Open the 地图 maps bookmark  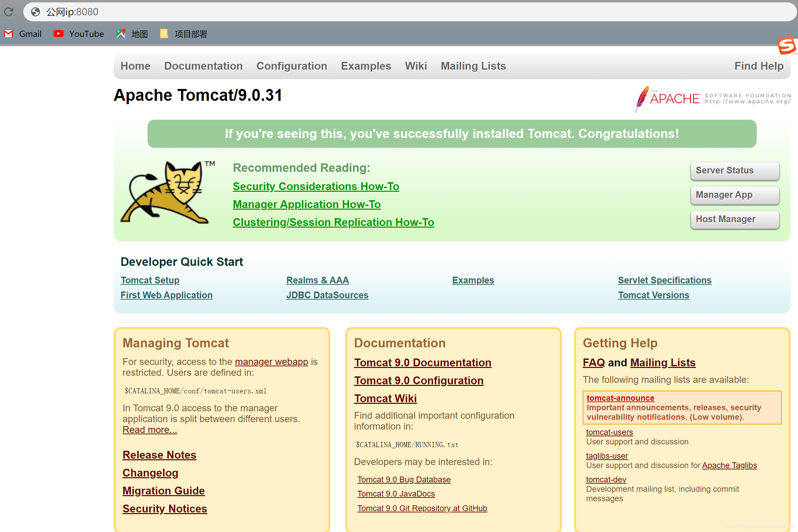(x=132, y=34)
